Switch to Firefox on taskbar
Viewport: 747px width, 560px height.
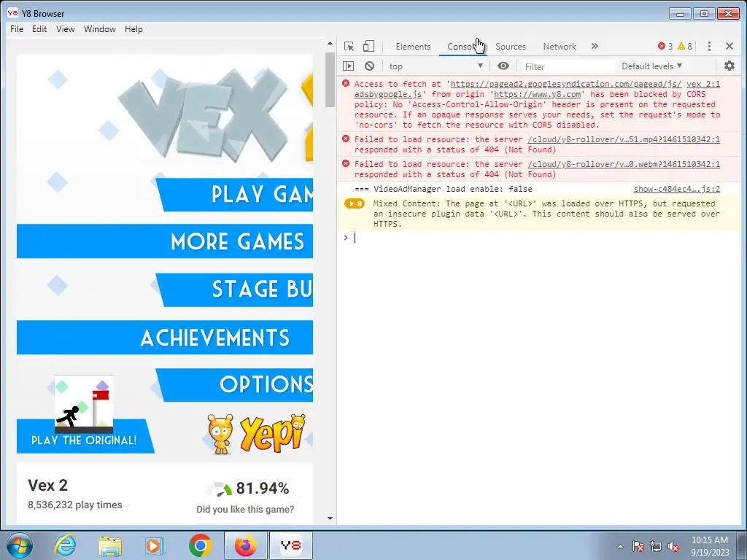click(245, 545)
